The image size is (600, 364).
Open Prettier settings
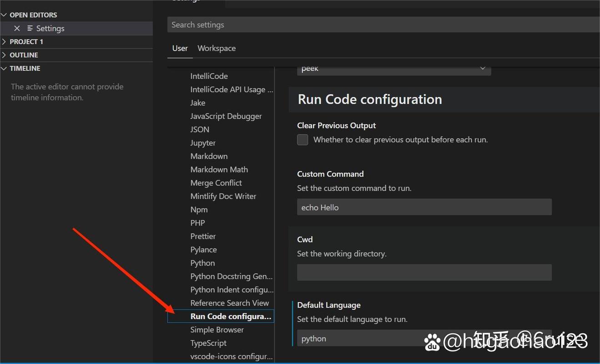pyautogui.click(x=203, y=236)
